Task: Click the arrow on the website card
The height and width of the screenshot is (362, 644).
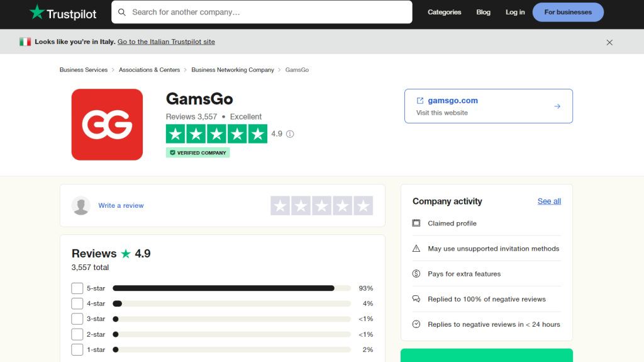Action: tap(557, 106)
